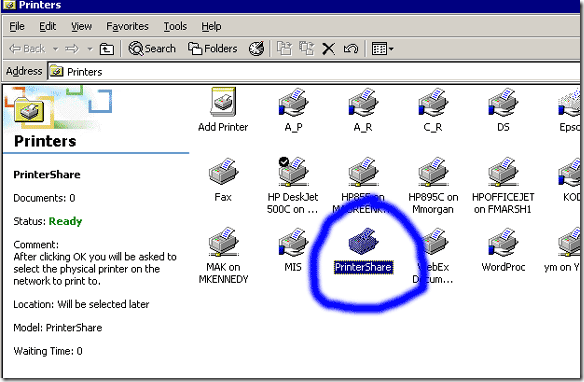This screenshot has width=584, height=382.
Task: Click the Printers heading in left pane
Action: pyautogui.click(x=45, y=141)
